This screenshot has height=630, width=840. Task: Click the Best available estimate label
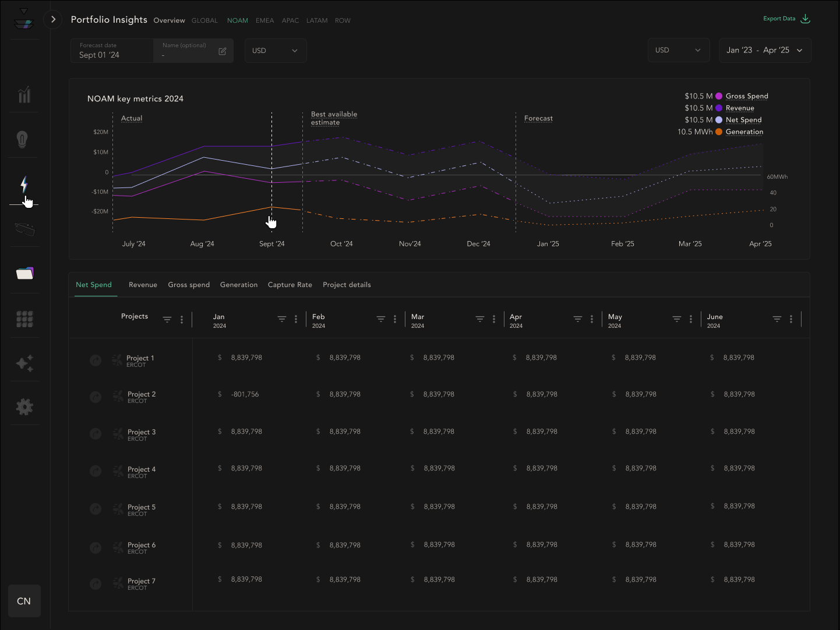[334, 118]
